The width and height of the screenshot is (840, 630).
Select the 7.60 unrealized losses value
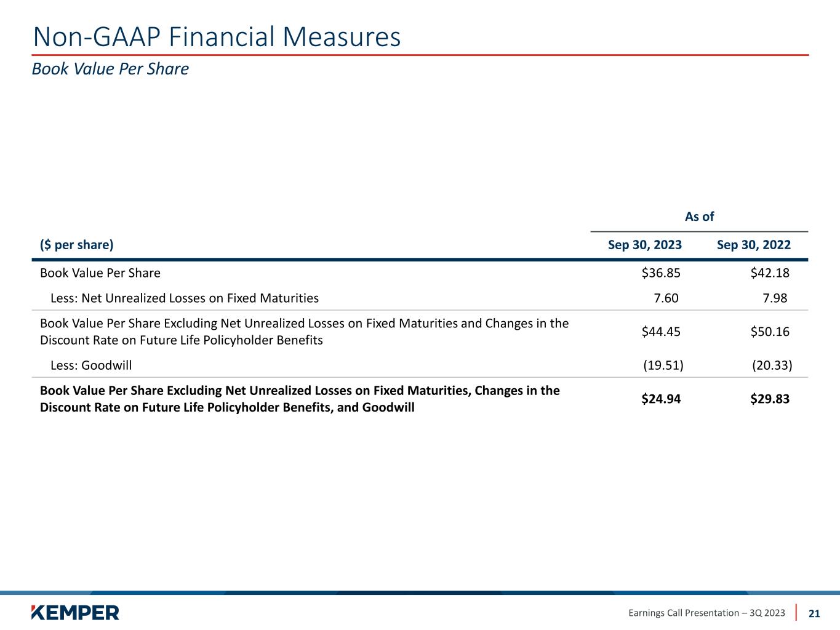click(x=666, y=298)
